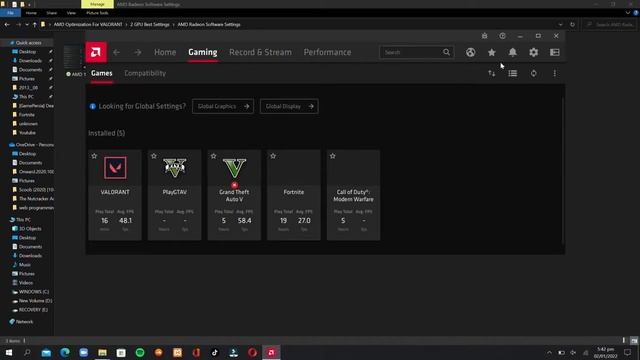Click the AMD Radeon logo icon
The height and width of the screenshot is (360, 640).
pyautogui.click(x=96, y=52)
